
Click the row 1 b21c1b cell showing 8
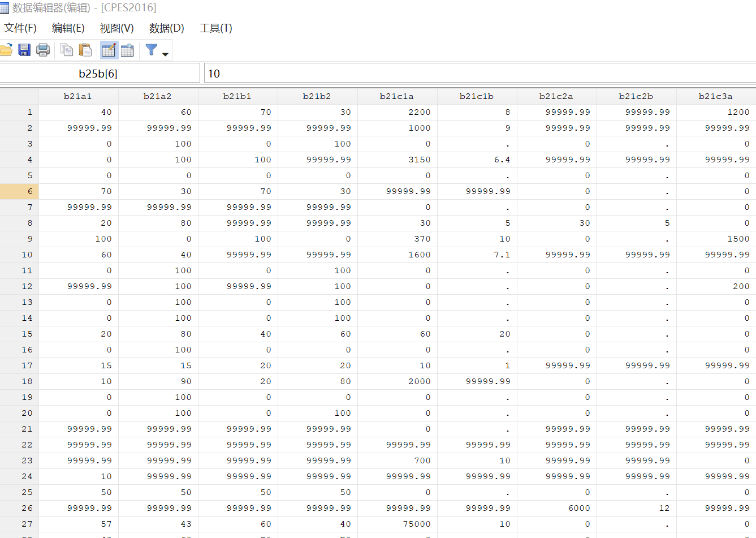click(477, 112)
